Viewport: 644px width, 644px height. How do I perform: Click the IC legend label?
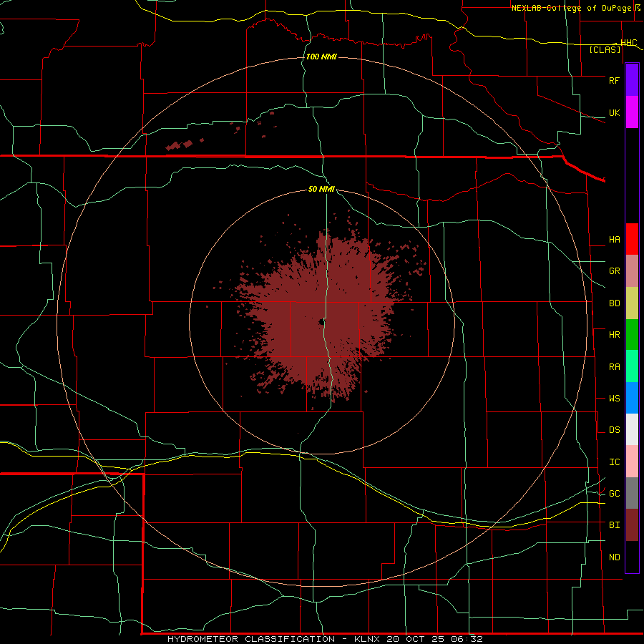[x=614, y=462]
